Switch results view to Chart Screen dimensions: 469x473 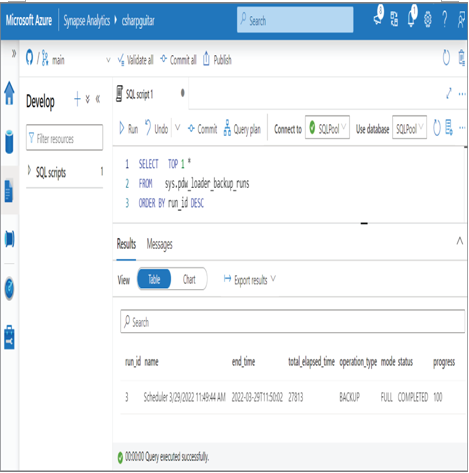(189, 279)
